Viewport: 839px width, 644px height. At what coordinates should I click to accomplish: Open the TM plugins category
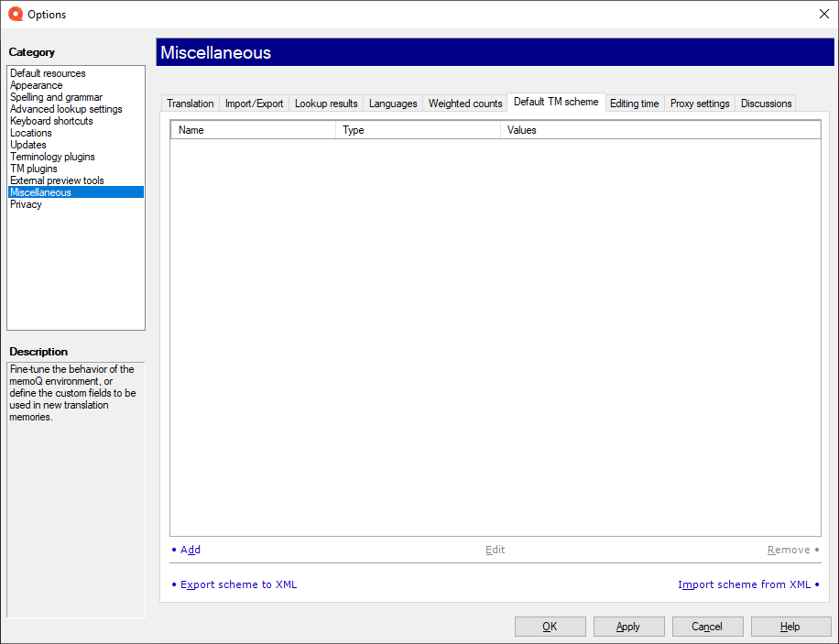tap(33, 168)
